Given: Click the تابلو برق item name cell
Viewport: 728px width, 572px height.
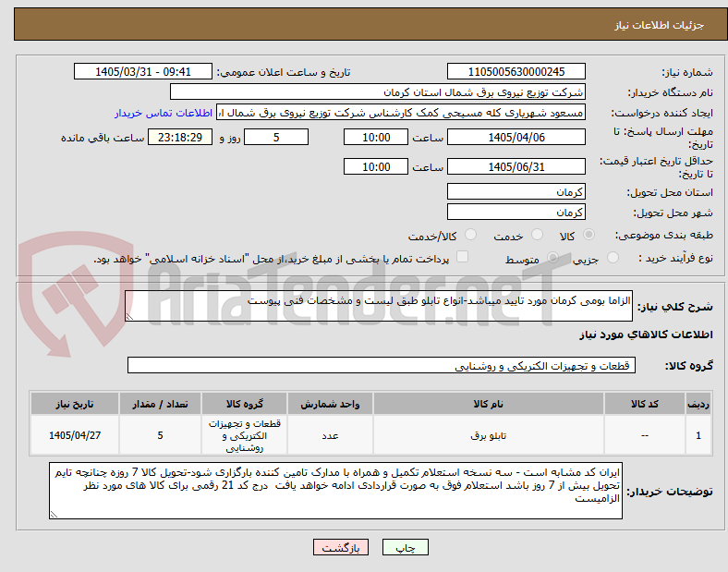Looking at the screenshot, I should (x=489, y=435).
